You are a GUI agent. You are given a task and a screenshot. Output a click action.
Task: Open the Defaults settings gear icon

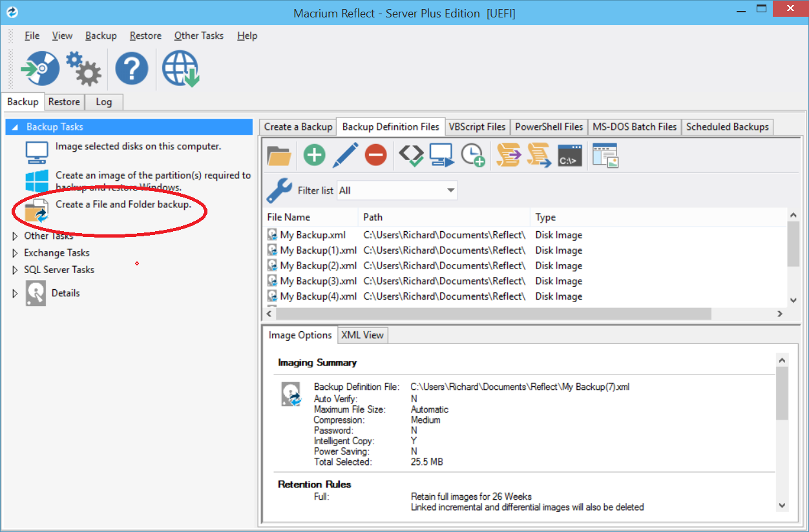point(83,68)
